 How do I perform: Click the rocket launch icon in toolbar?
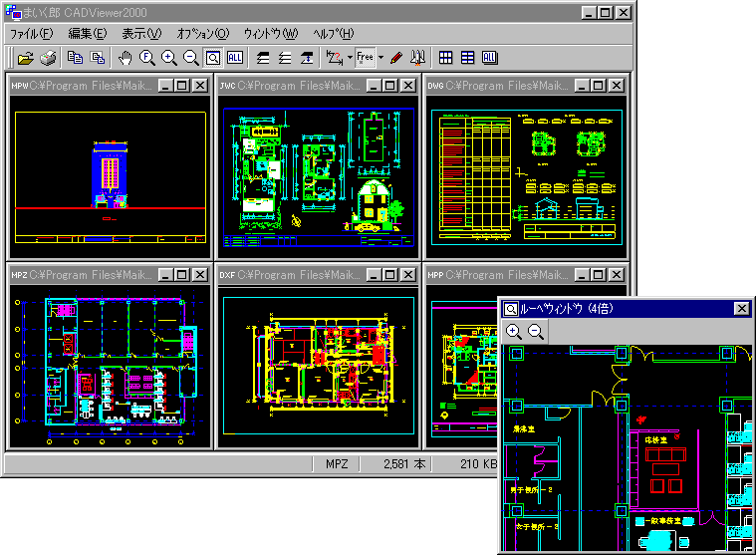point(417,58)
